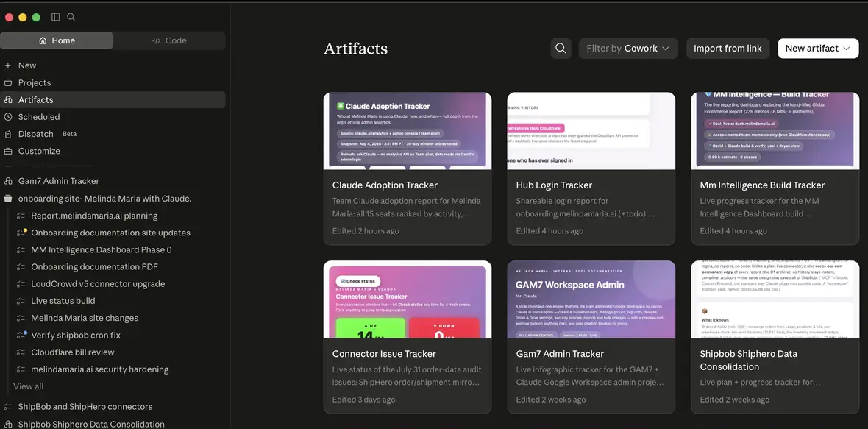The image size is (868, 429).
Task: Click icon beside ShipBob and ShipHero connectors
Action: pos(8,407)
